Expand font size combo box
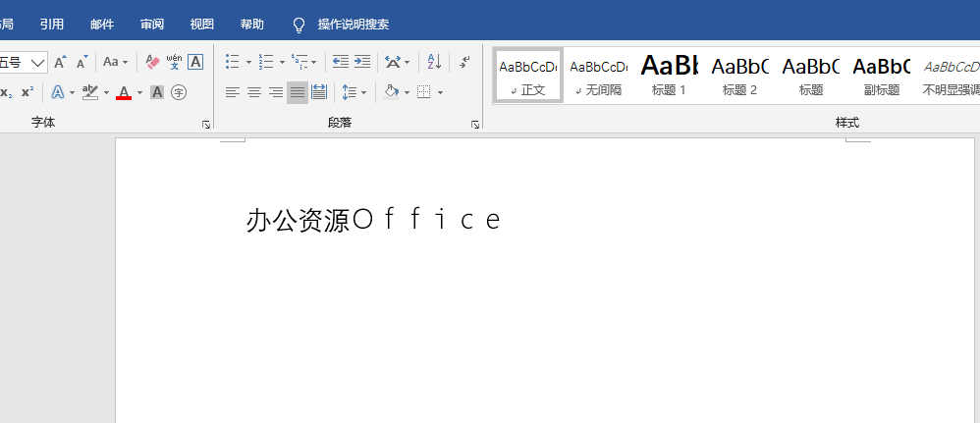This screenshot has width=980, height=423. pos(38,62)
